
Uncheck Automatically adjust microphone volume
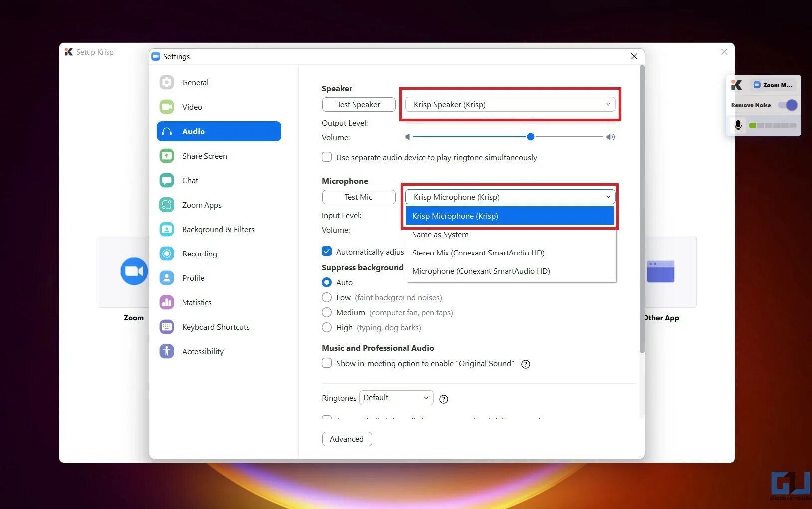point(327,251)
